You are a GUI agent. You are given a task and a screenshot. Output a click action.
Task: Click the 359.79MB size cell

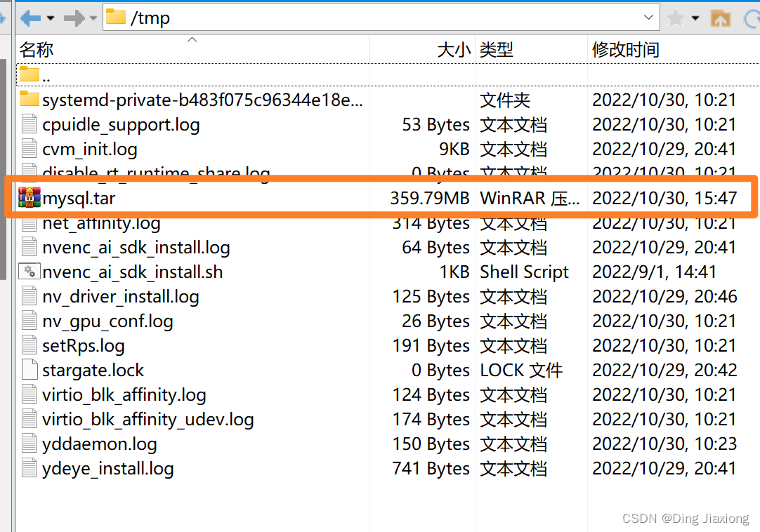[429, 198]
